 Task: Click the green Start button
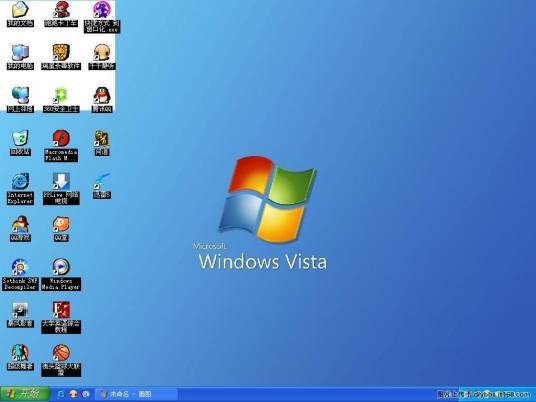point(25,394)
